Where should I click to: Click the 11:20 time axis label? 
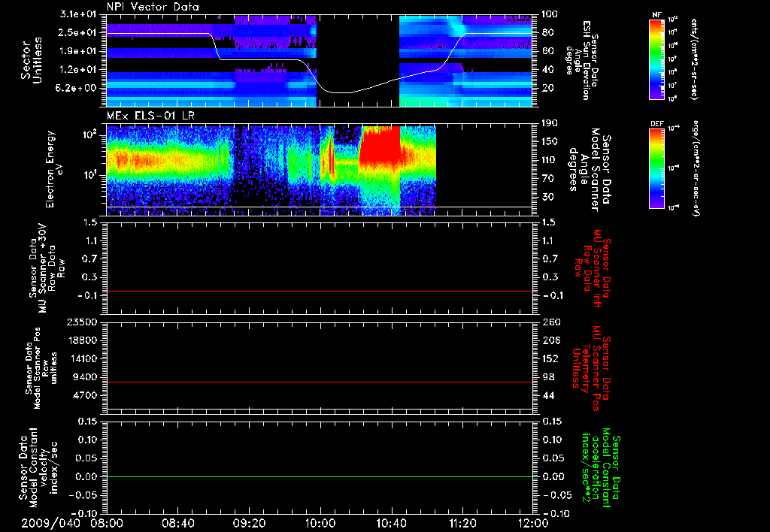tap(462, 523)
